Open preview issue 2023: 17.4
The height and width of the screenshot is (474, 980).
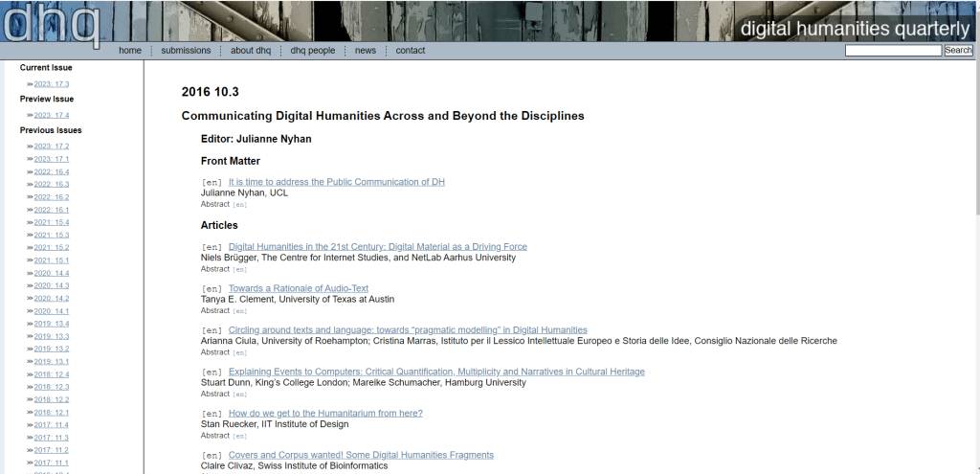(52, 115)
